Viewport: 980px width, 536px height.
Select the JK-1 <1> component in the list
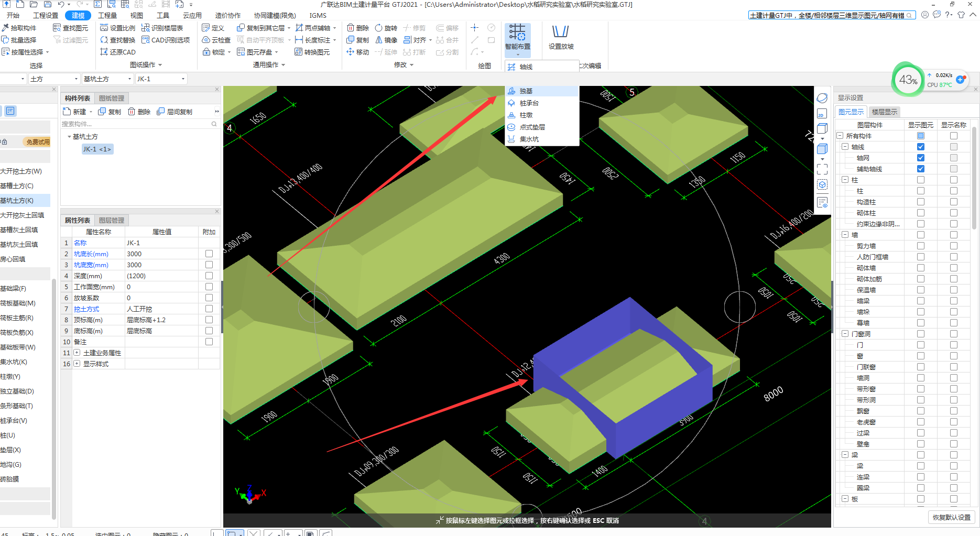point(97,149)
